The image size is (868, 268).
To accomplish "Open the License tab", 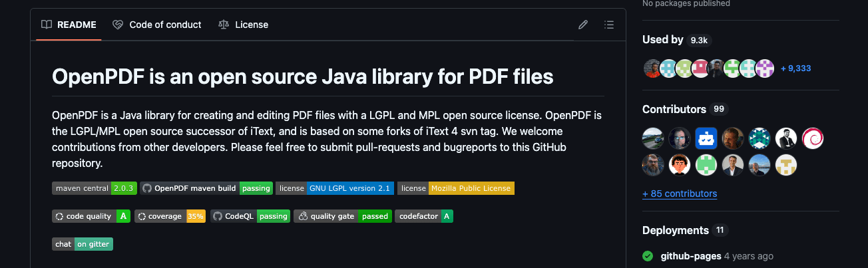I will 243,25.
